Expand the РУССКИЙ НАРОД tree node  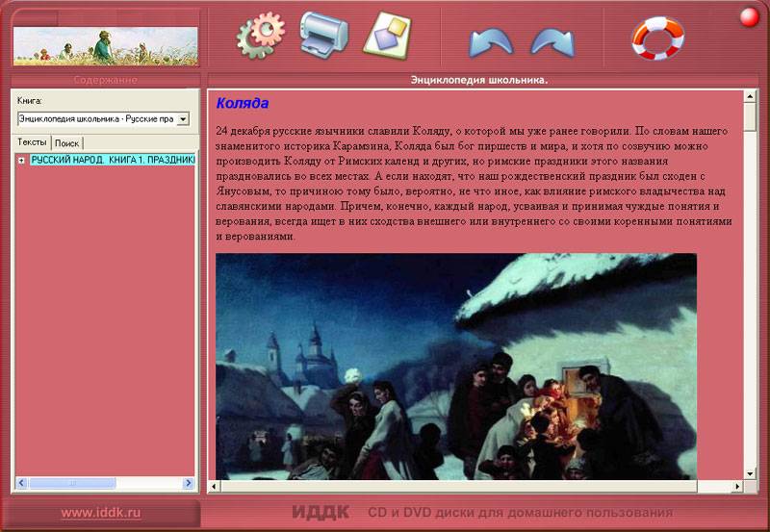click(21, 160)
